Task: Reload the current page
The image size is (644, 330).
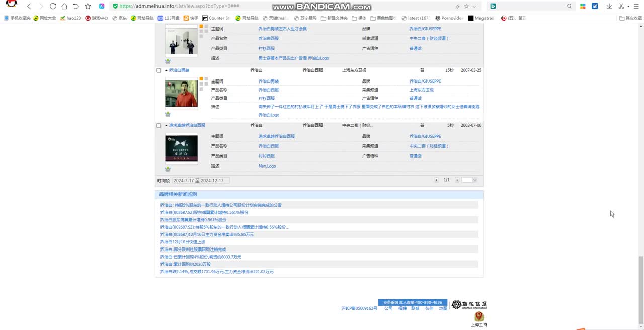Action: [x=52, y=6]
